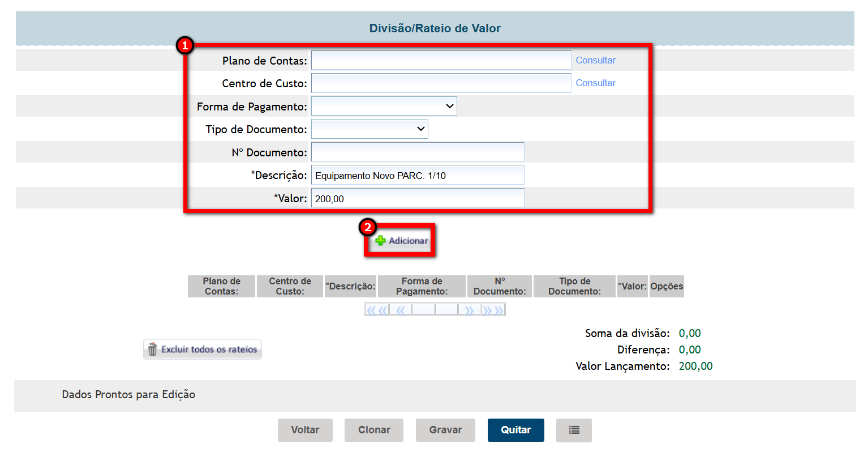Save using the Gravar button
This screenshot has width=868, height=469.
(445, 430)
